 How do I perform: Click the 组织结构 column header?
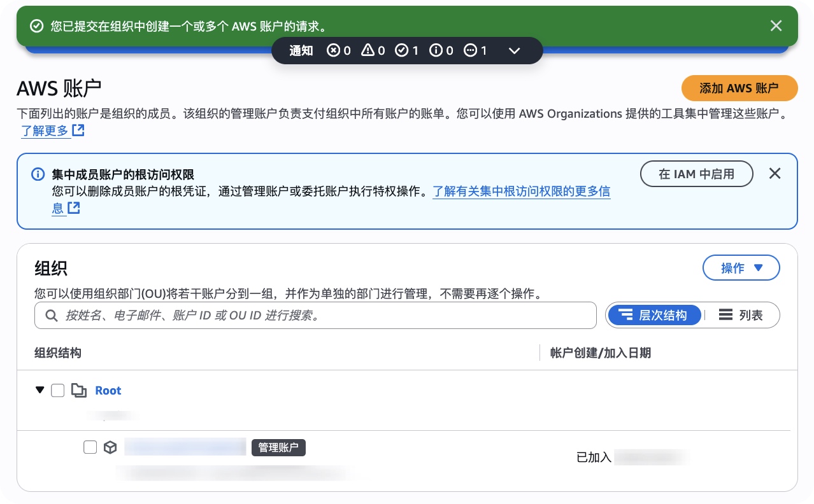pos(58,353)
